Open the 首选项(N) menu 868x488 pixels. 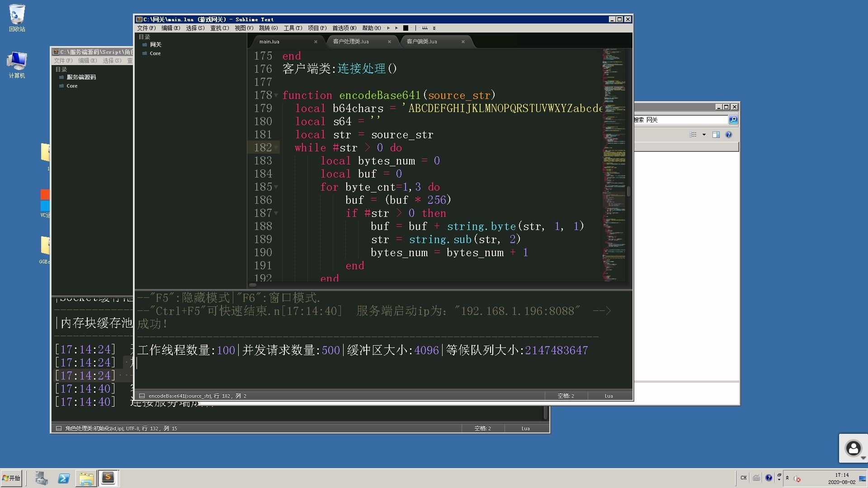click(x=344, y=28)
